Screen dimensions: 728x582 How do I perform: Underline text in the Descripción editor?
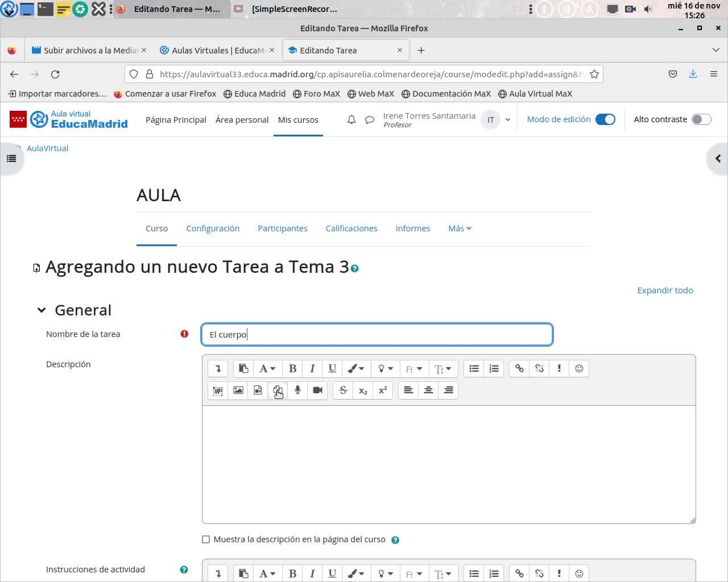click(332, 368)
